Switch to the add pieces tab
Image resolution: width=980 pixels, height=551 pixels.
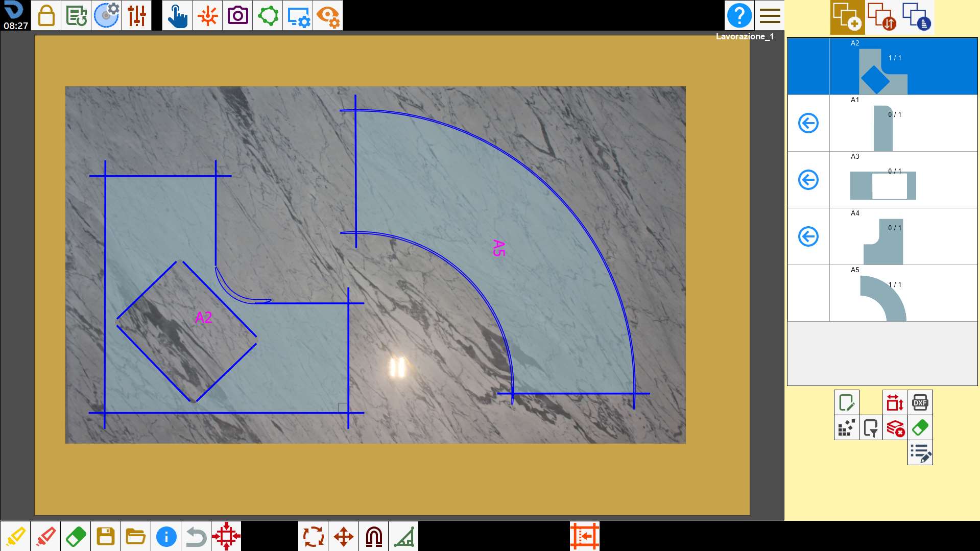point(847,17)
